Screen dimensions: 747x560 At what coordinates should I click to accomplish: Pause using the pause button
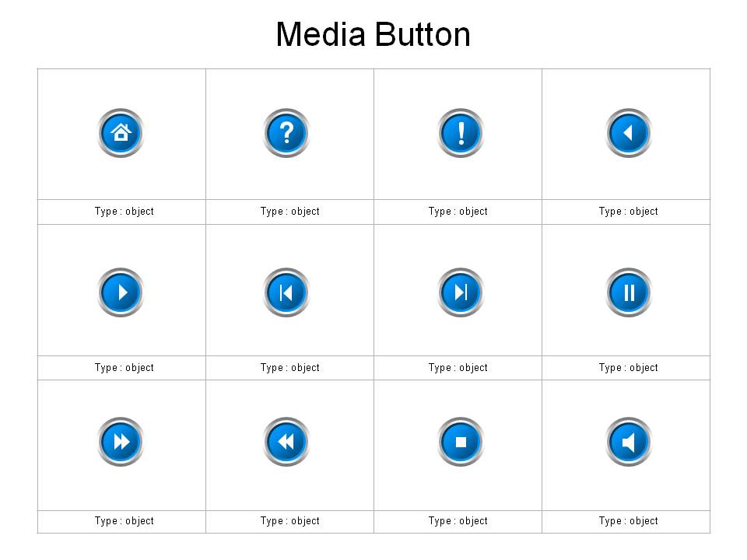629,292
